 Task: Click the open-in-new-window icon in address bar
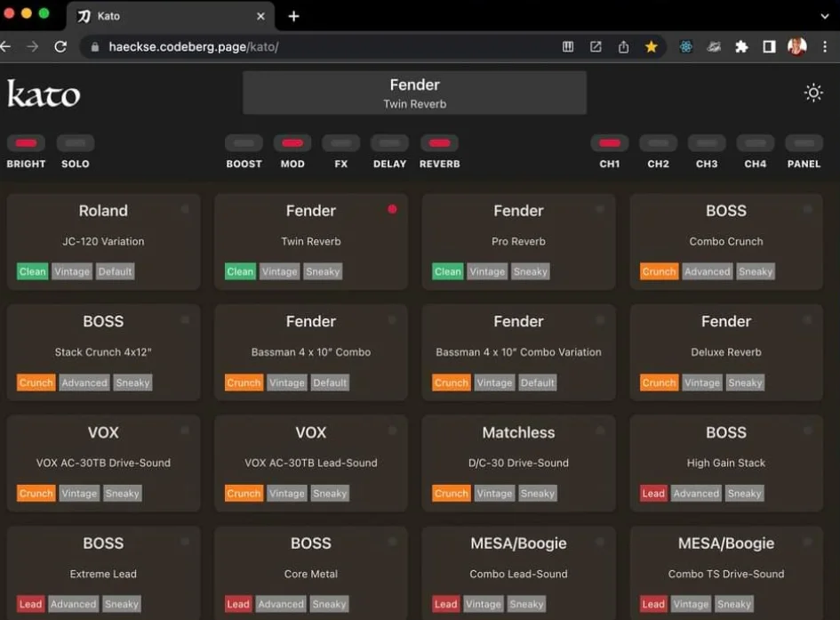tap(596, 46)
